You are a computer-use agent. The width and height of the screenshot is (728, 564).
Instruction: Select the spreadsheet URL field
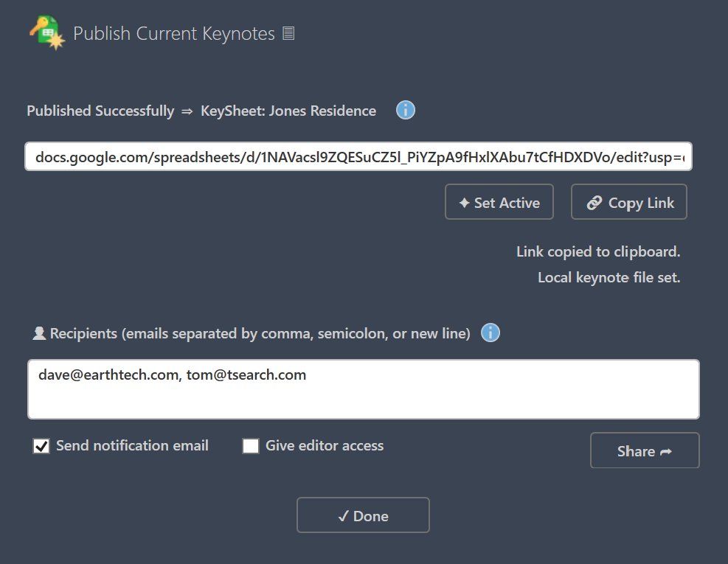358,156
